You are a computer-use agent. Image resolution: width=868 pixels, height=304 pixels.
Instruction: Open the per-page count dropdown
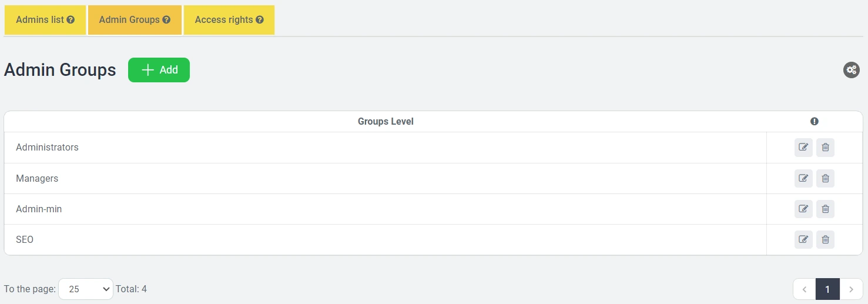point(86,289)
